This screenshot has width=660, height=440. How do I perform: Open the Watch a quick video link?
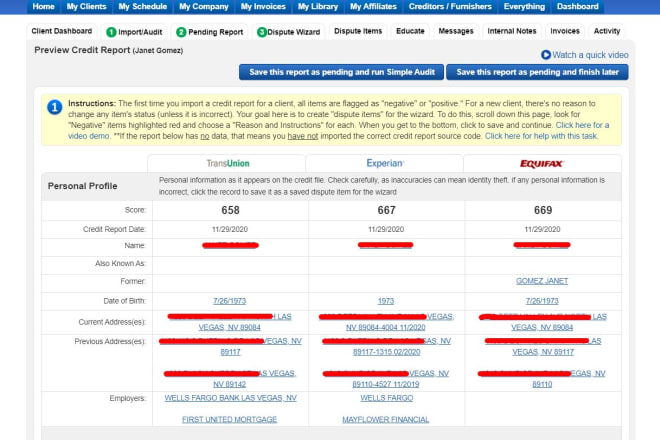[590, 55]
